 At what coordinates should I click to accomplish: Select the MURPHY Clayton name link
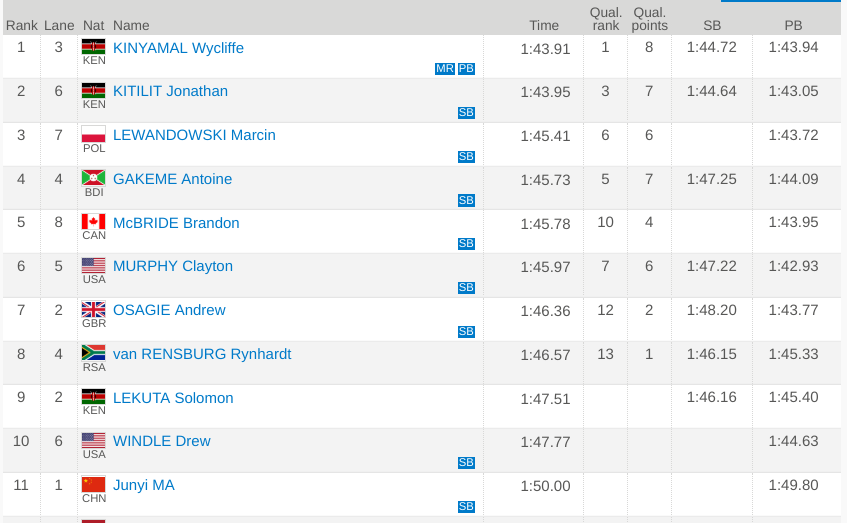point(172,266)
